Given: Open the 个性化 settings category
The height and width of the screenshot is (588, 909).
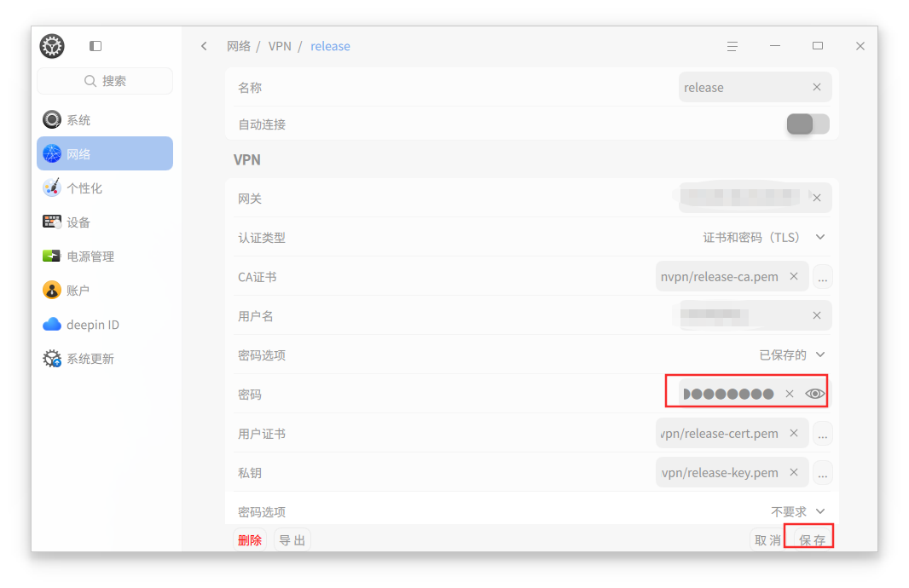Looking at the screenshot, I should point(105,187).
